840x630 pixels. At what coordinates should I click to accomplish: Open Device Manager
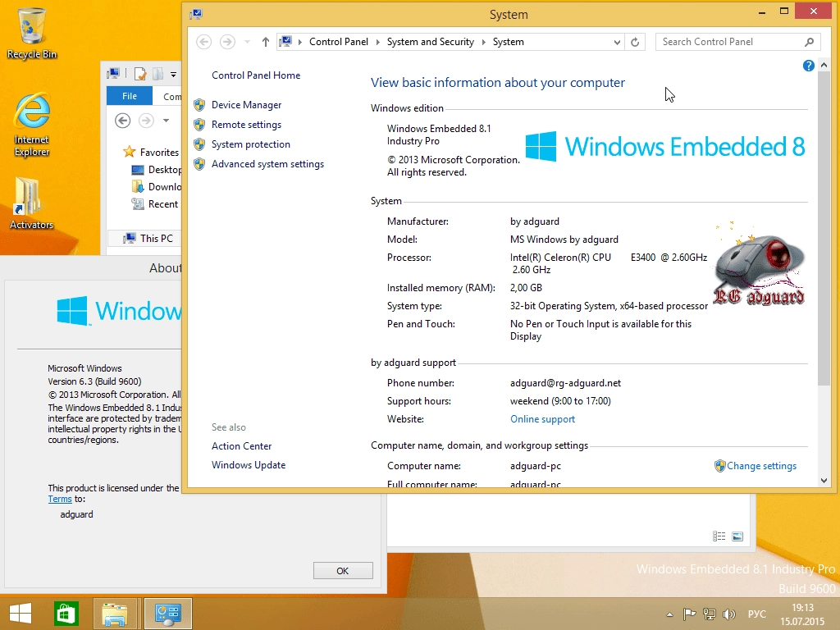click(246, 105)
